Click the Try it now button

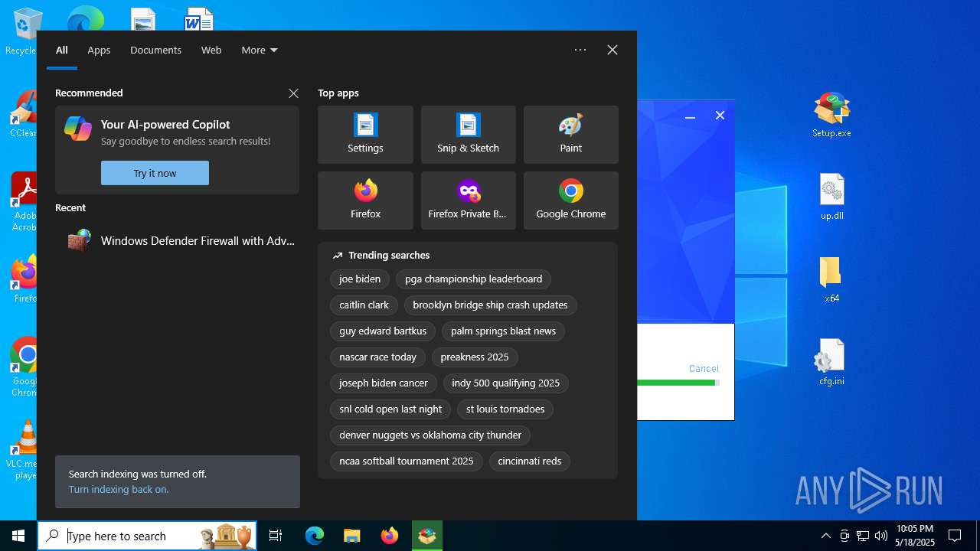tap(155, 173)
